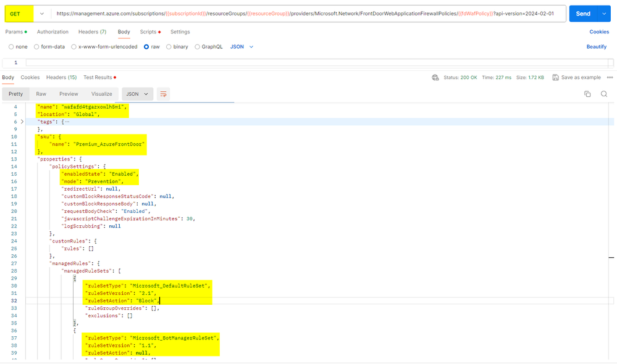Open the response more options ellipsis
Screen dimensions: 617x364
point(610,78)
